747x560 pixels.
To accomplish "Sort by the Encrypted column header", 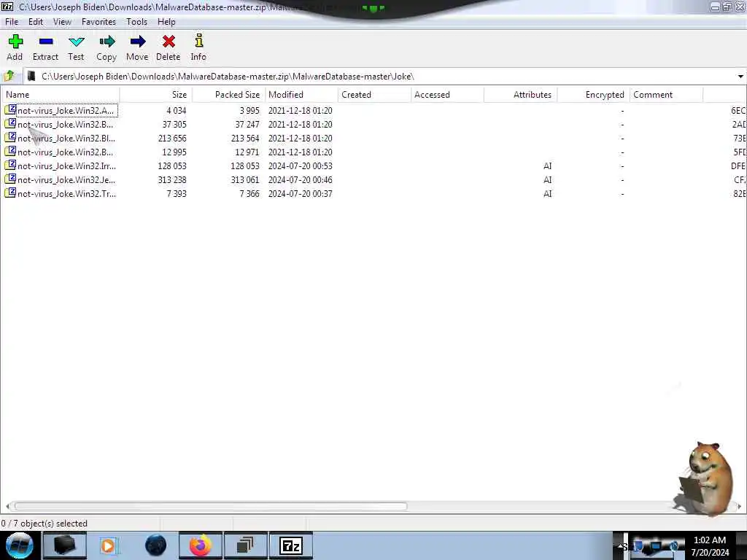I will 593,94.
